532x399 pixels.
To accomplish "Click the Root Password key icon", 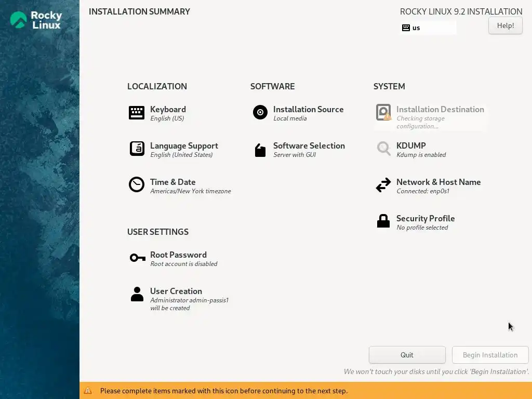I will point(137,258).
